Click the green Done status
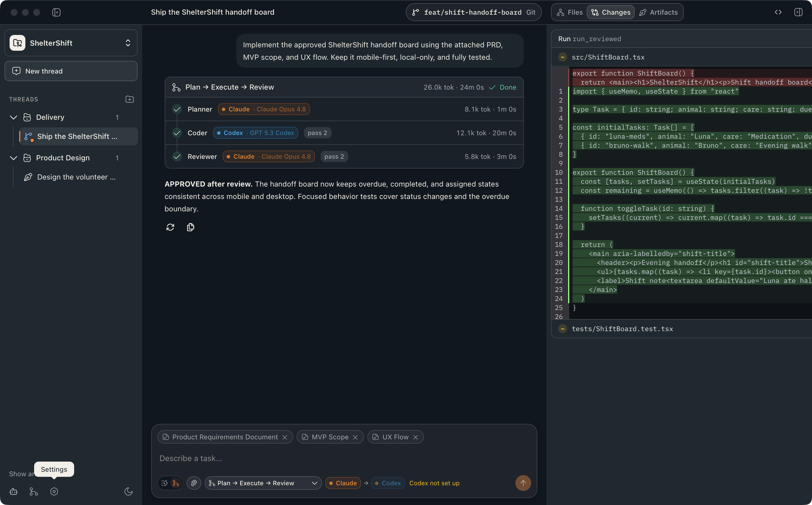Image resolution: width=812 pixels, height=505 pixels. 503,87
